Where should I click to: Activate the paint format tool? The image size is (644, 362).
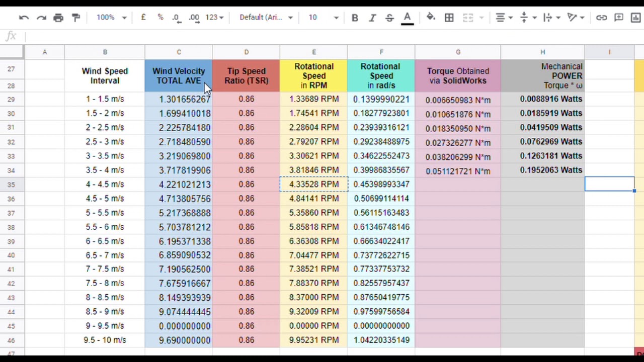[76, 18]
